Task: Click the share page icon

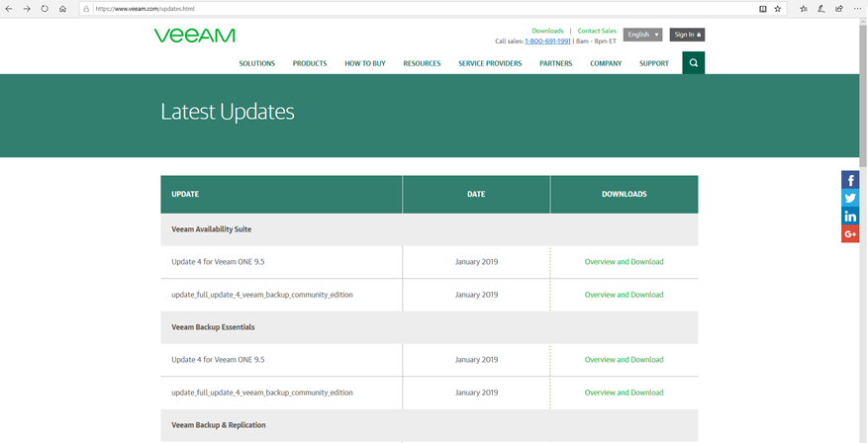Action: coord(839,9)
